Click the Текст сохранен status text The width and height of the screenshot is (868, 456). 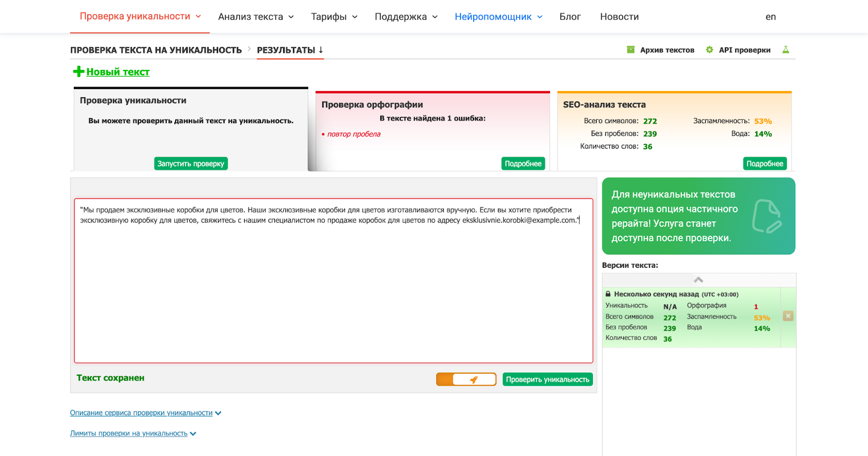110,378
